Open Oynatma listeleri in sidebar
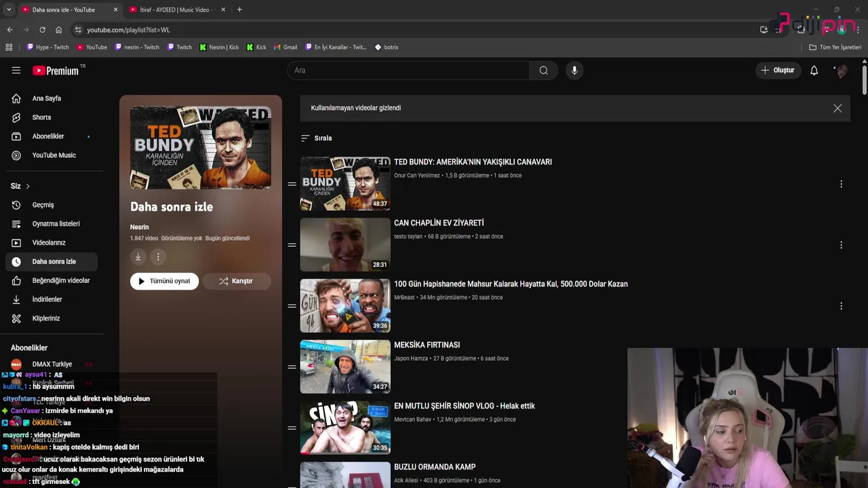Screen dimensions: 868x488 (x=51, y=224)
